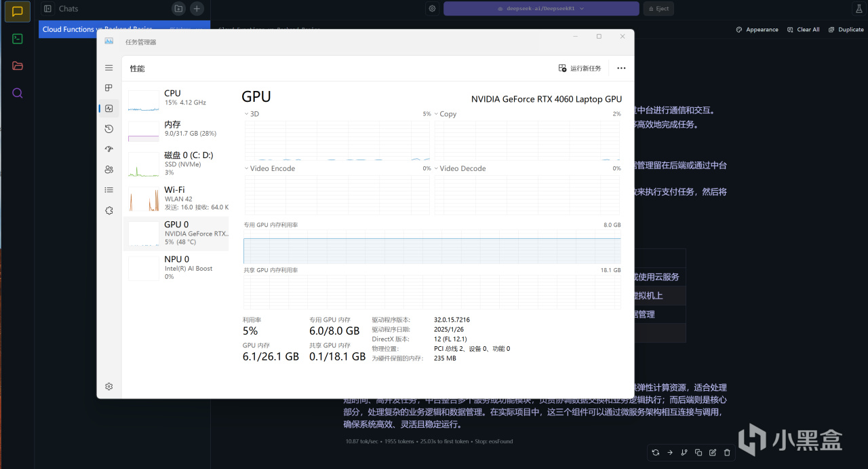
Task: Open the more options ellipsis in Task Manager
Action: click(x=621, y=69)
